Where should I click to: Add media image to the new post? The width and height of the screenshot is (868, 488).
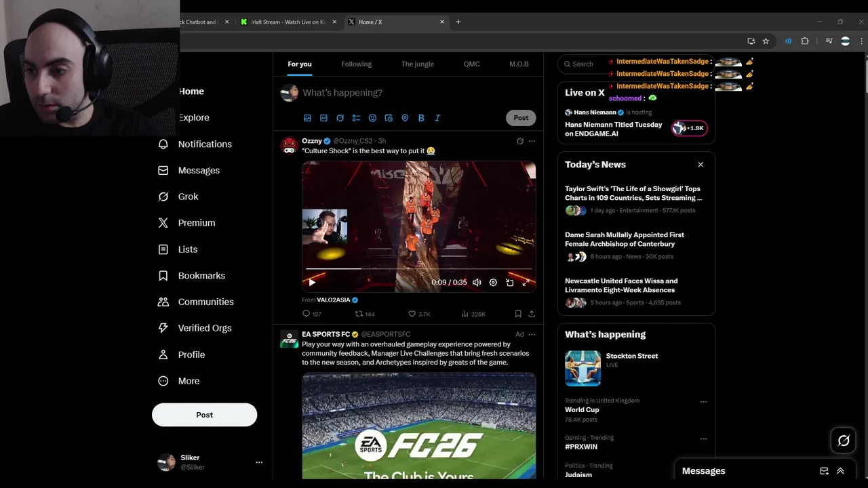click(x=307, y=118)
